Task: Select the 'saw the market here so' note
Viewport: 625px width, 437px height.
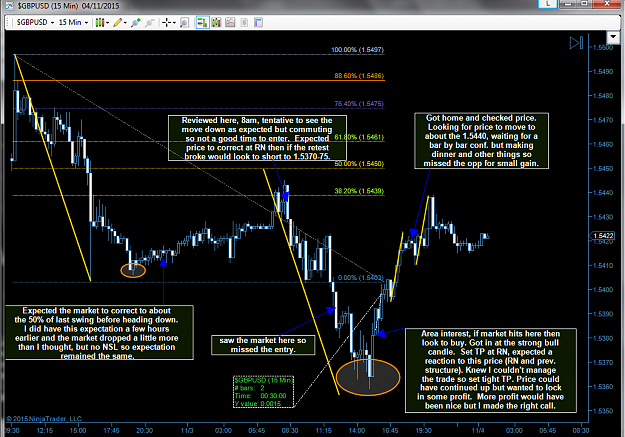Action: (263, 345)
